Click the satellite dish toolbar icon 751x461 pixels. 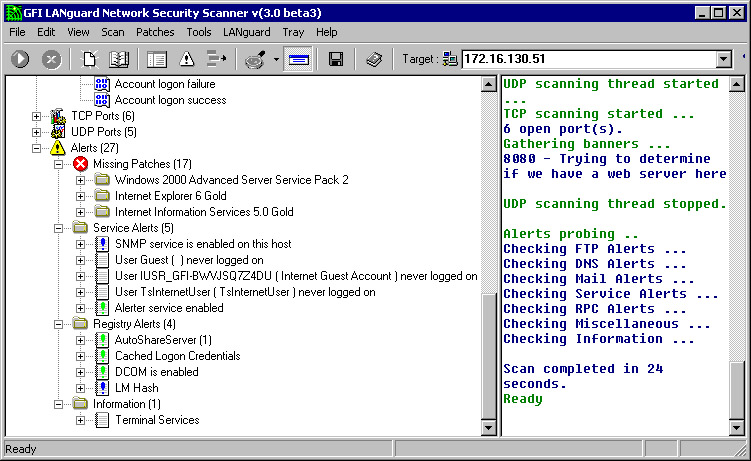click(255, 60)
